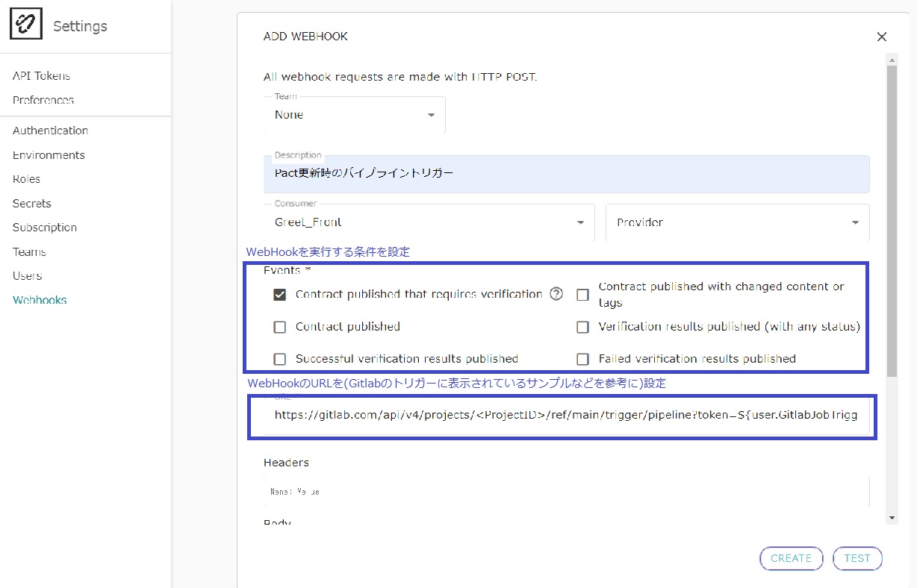Image resolution: width=917 pixels, height=588 pixels.
Task: Uncheck Contract published that requires verification
Action: (x=280, y=295)
